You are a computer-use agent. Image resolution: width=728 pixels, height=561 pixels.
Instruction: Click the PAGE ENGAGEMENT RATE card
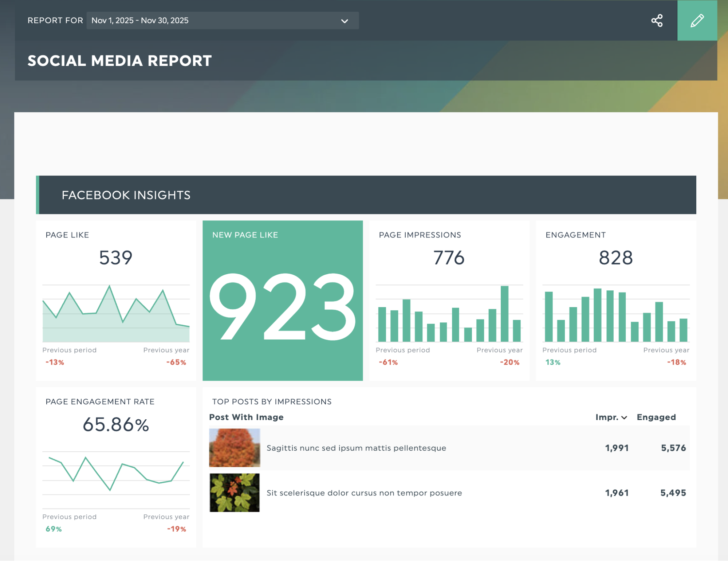pos(116,466)
